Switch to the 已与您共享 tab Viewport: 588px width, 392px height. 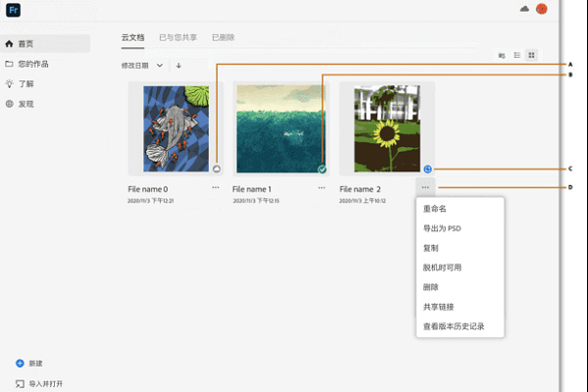pos(177,37)
